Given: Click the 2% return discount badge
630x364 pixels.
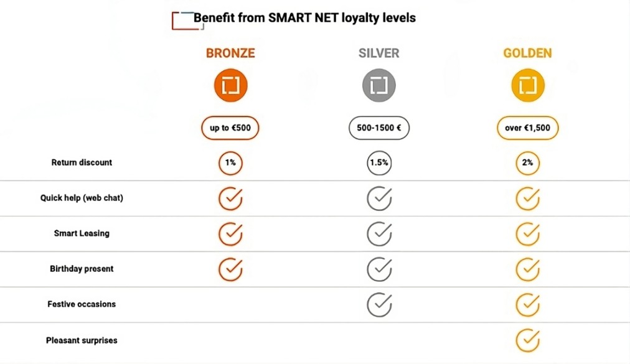Looking at the screenshot, I should [527, 163].
